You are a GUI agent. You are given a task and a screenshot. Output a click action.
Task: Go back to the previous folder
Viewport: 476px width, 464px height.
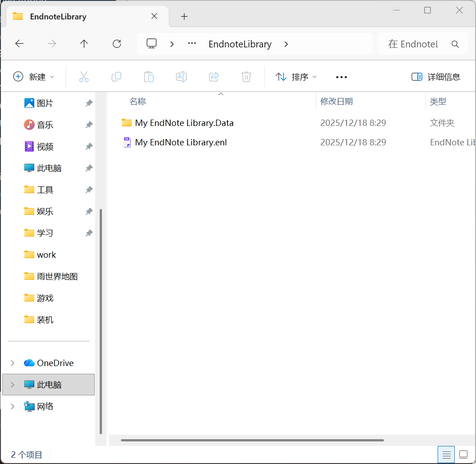19,44
